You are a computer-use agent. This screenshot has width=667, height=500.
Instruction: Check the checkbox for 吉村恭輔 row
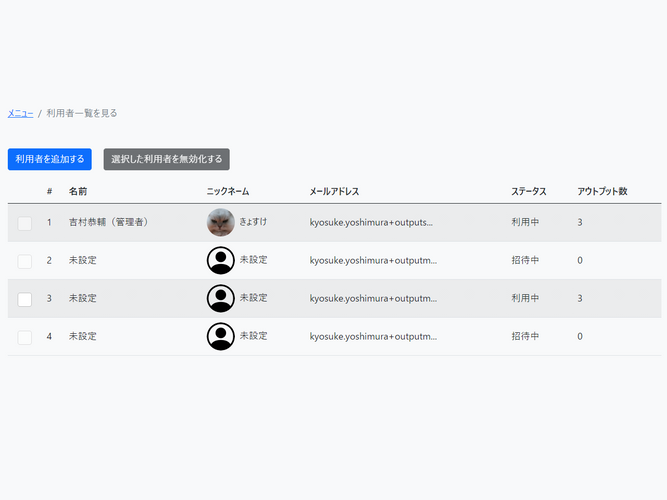point(25,223)
